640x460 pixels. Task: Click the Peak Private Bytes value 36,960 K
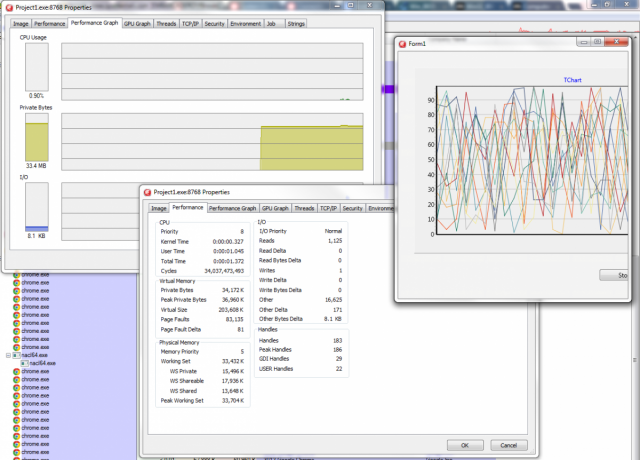click(x=233, y=300)
